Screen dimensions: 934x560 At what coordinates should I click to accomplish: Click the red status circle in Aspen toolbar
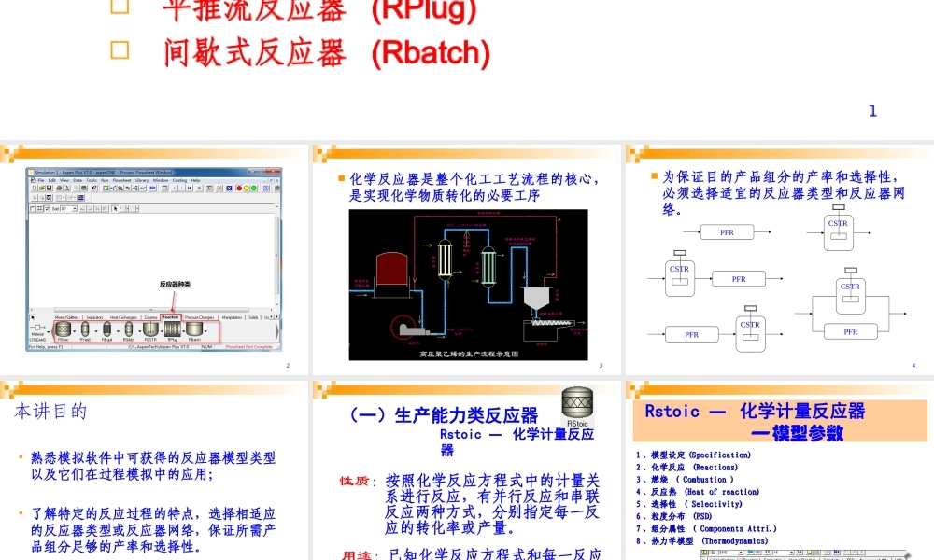[239, 188]
